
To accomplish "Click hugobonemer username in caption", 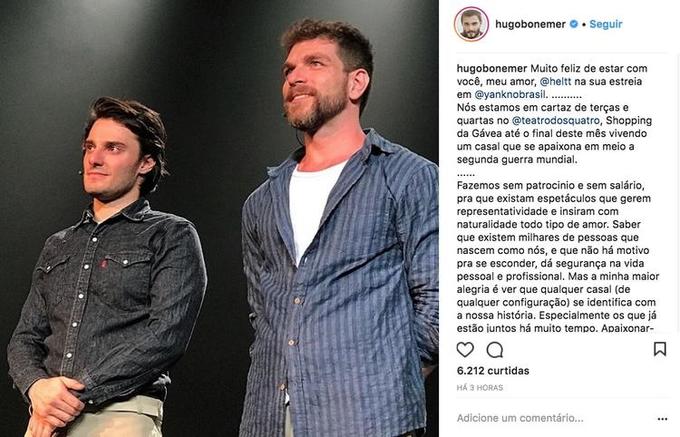I will [x=492, y=68].
